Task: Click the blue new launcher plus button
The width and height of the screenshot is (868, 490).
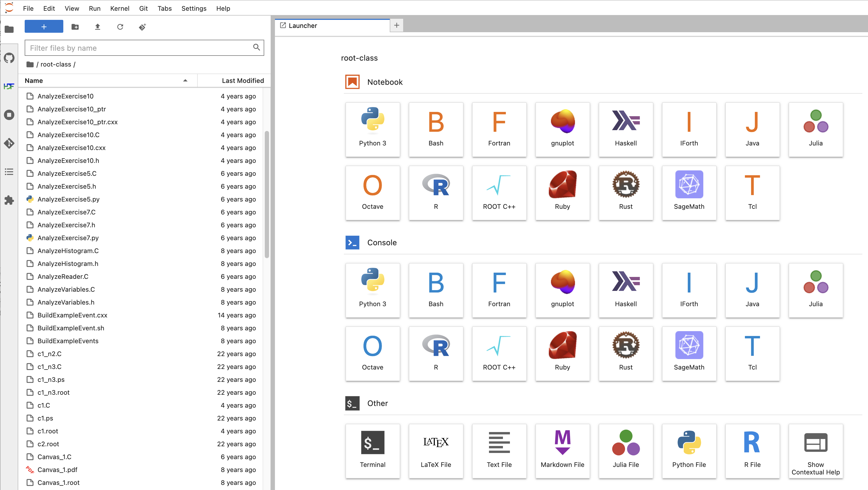Action: pos(44,27)
